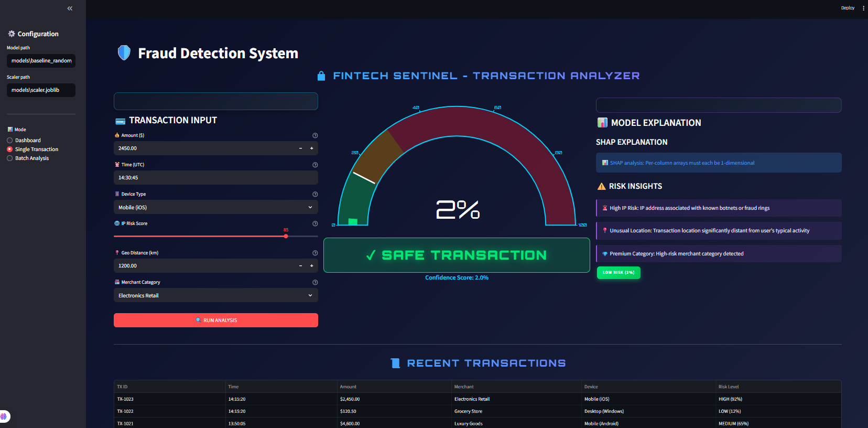
Task: Show help tooltip for Amount ($)
Action: coord(315,135)
